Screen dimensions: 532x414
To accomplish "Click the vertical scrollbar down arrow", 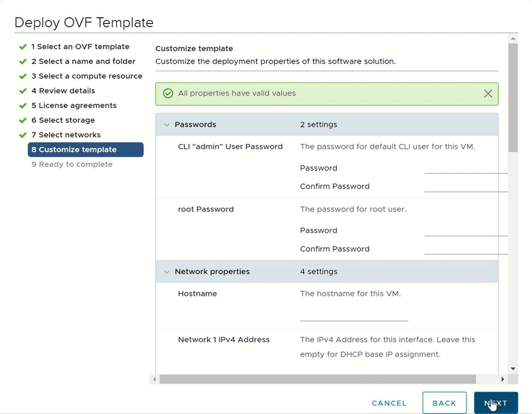I will (x=513, y=368).
